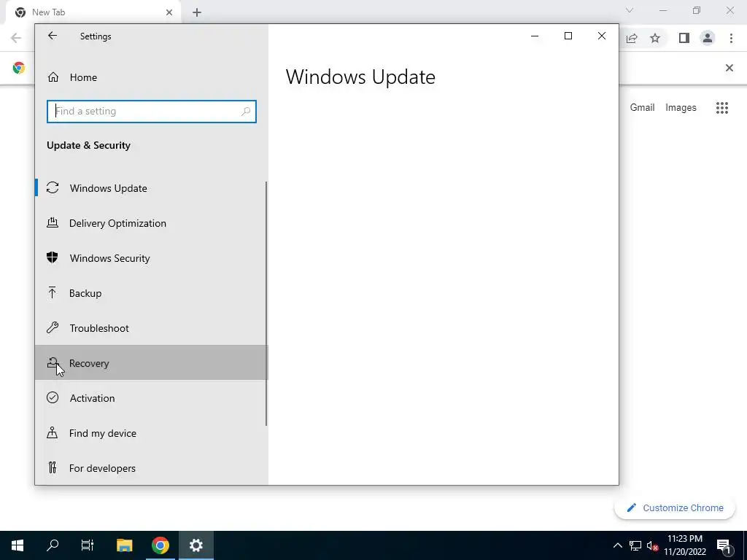
Task: Open the Google apps grid
Action: point(721,108)
